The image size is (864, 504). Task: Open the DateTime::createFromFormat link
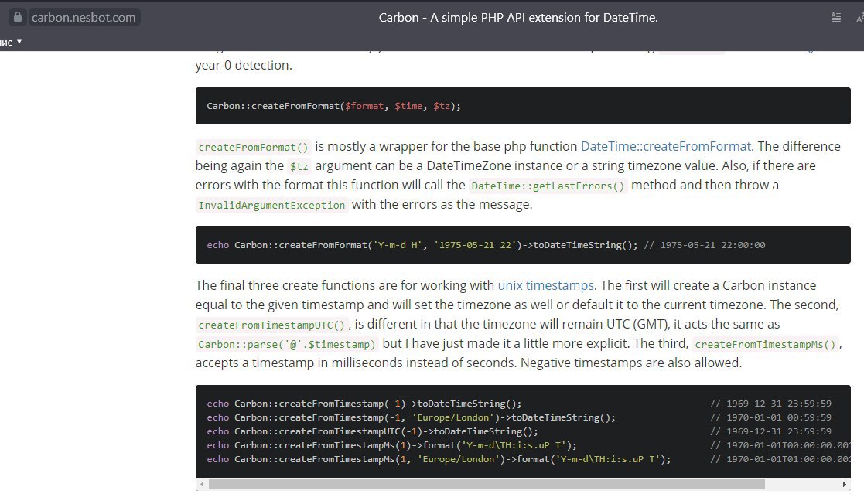(665, 146)
